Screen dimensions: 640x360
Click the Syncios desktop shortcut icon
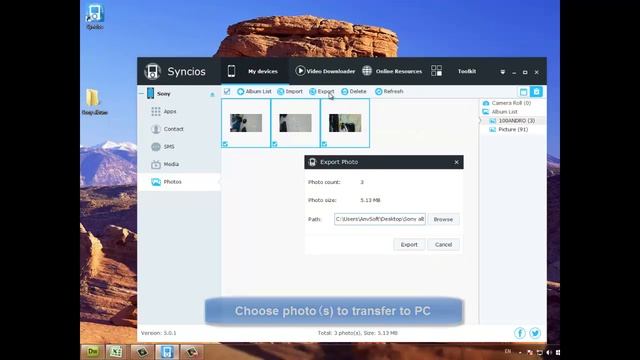[95, 17]
